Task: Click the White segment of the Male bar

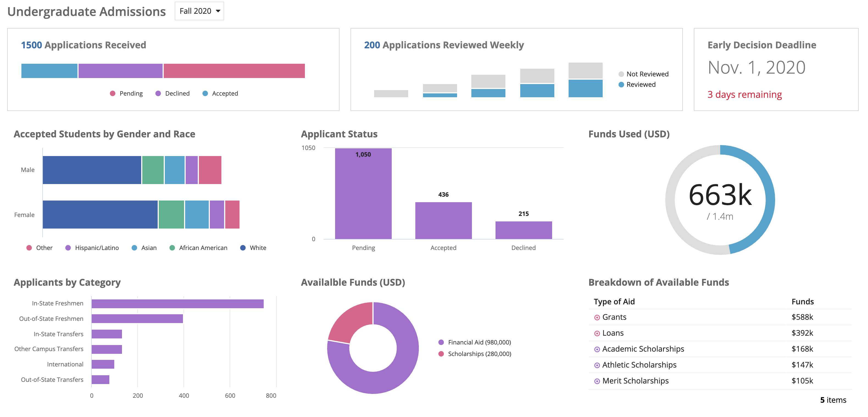Action: 92,170
